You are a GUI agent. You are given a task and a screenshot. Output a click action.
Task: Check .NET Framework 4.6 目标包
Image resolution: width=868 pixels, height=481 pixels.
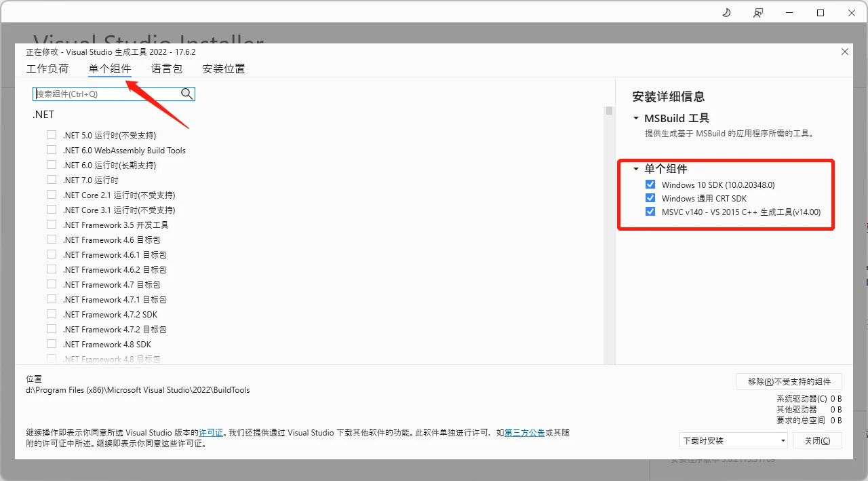point(52,239)
